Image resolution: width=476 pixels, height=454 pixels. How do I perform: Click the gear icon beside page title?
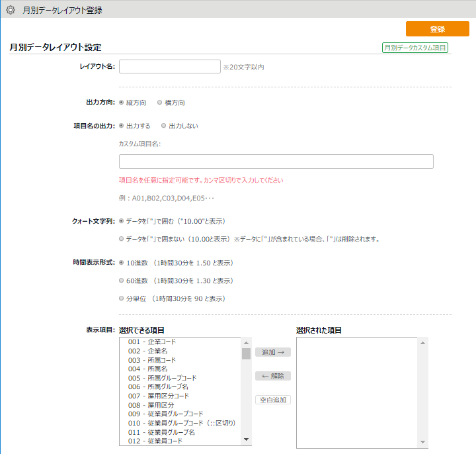[11, 10]
